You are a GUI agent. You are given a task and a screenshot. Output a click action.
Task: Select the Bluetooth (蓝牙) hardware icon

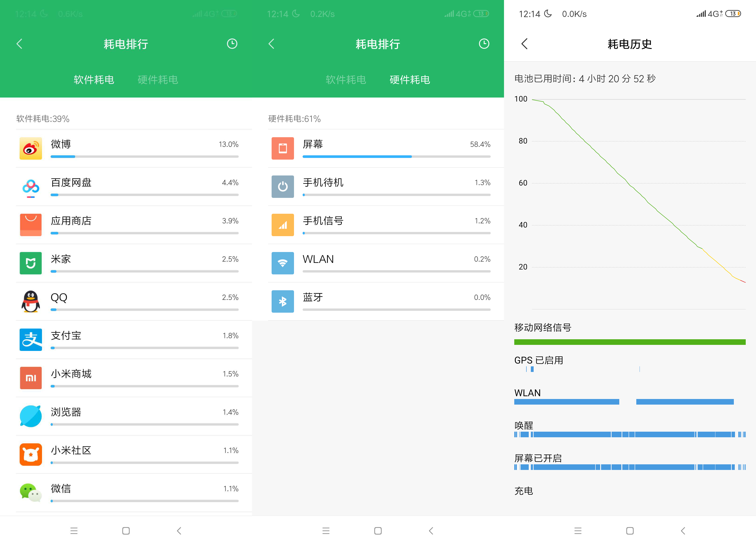(x=283, y=301)
